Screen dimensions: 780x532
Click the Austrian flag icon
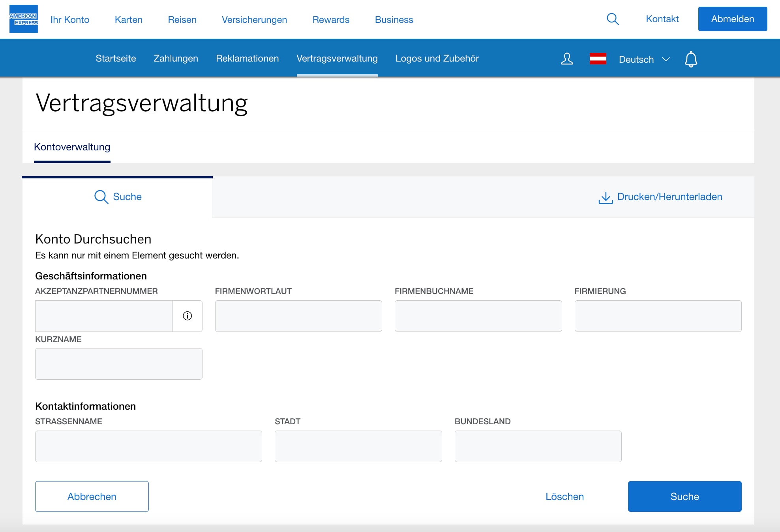click(x=598, y=59)
